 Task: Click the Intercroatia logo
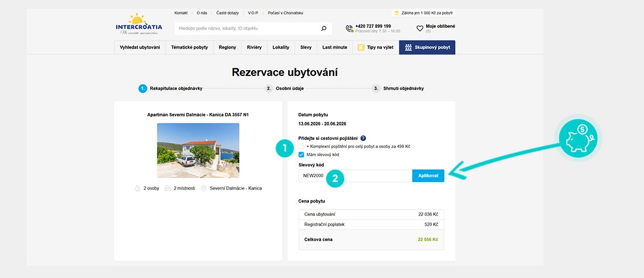click(139, 24)
